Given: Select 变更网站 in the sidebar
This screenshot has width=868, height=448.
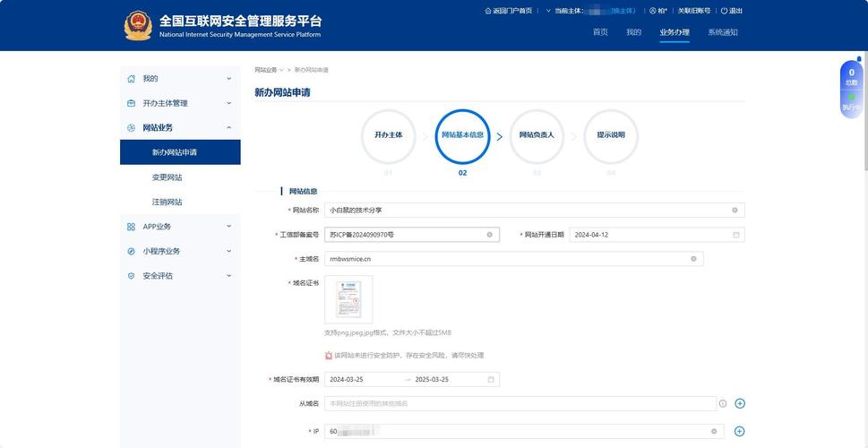Looking at the screenshot, I should tap(167, 177).
